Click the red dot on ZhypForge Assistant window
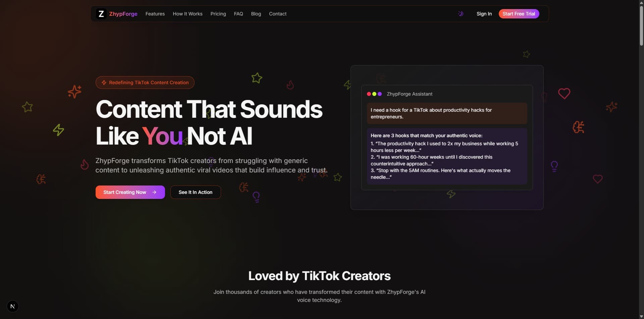 (x=369, y=94)
